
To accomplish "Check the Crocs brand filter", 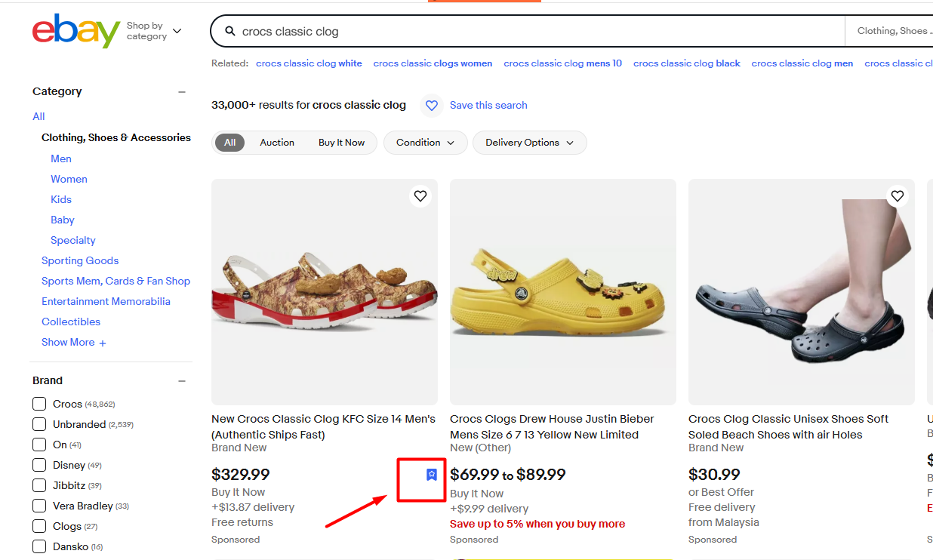I will (38, 404).
